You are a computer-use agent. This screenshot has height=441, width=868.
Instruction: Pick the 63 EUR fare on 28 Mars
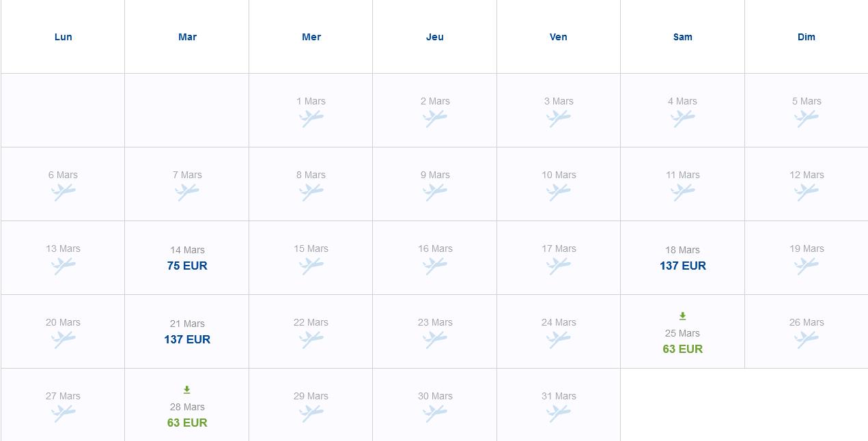tap(187, 423)
